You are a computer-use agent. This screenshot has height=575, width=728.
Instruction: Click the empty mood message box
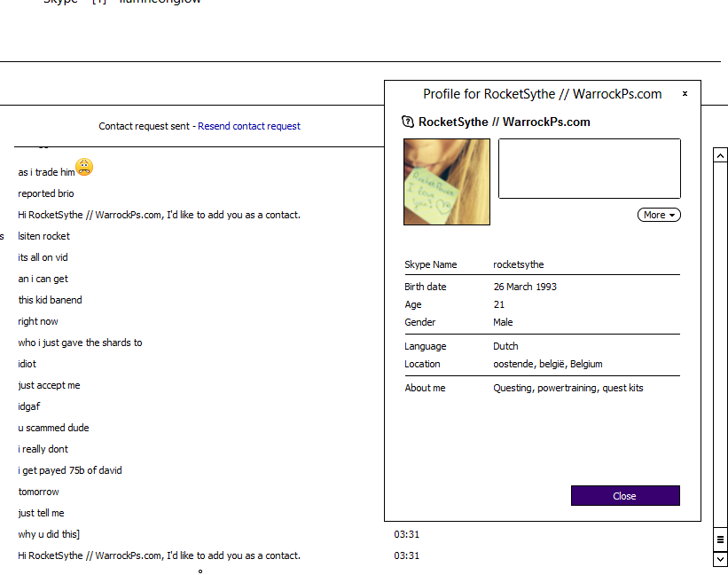pyautogui.click(x=589, y=169)
